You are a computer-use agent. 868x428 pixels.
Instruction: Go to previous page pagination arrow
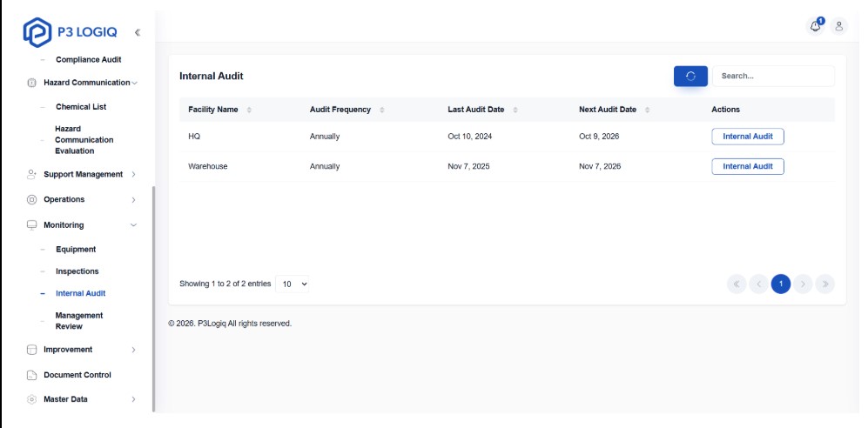tap(759, 284)
